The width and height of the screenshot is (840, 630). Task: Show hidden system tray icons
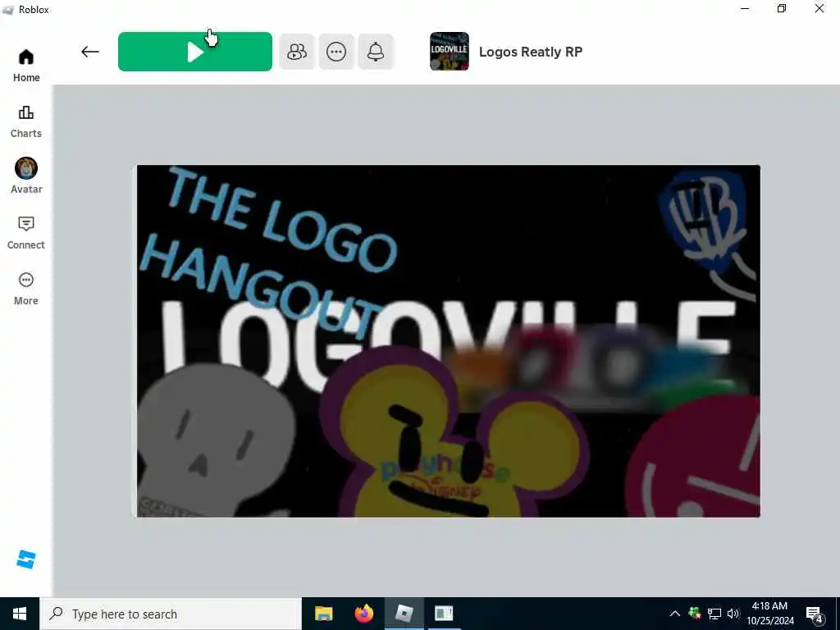(x=675, y=614)
